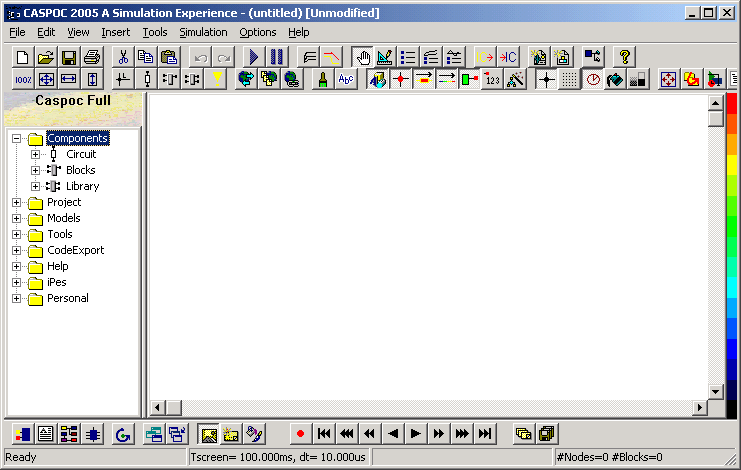Click the 123 numbering icon
The height and width of the screenshot is (470, 741).
click(x=492, y=79)
